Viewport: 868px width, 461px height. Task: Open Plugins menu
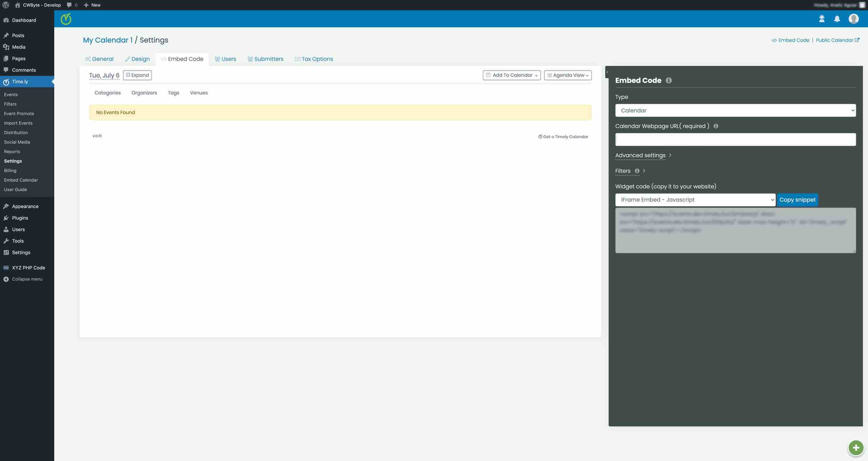[27, 218]
